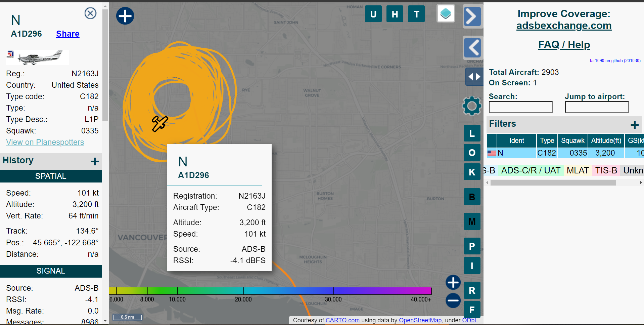Open the ODbL license link
Viewport: 644px width, 325px height.
pos(470,320)
